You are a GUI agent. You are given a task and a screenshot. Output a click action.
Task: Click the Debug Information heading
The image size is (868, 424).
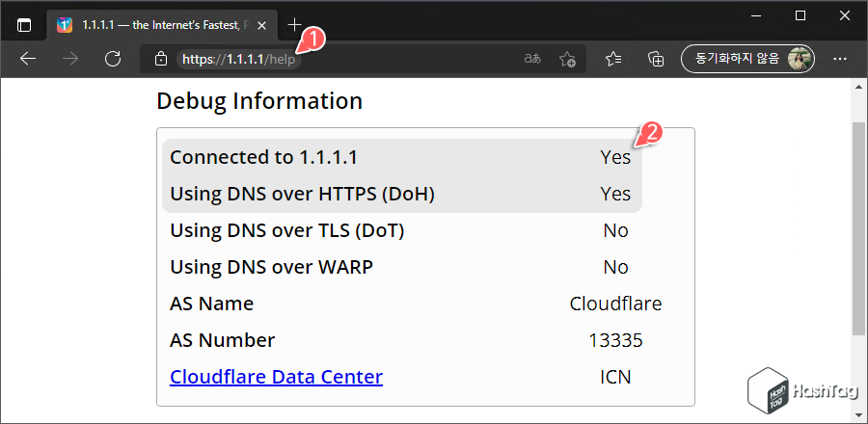pyautogui.click(x=259, y=101)
